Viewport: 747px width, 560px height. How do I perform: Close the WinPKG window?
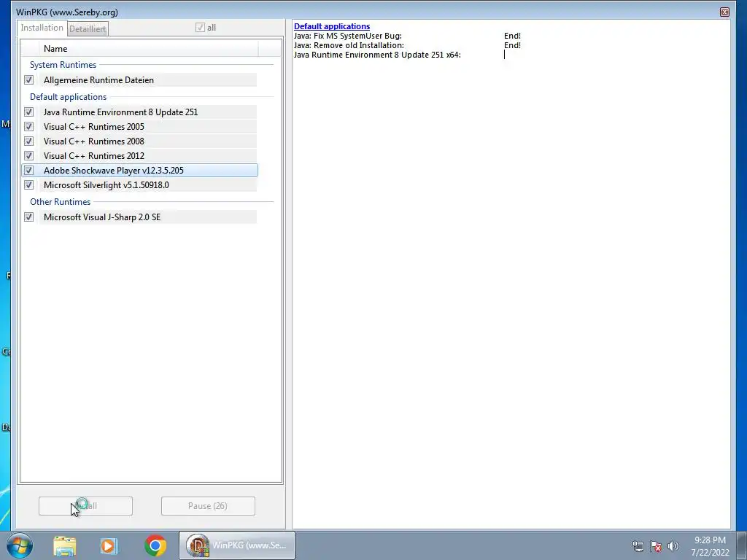point(724,12)
